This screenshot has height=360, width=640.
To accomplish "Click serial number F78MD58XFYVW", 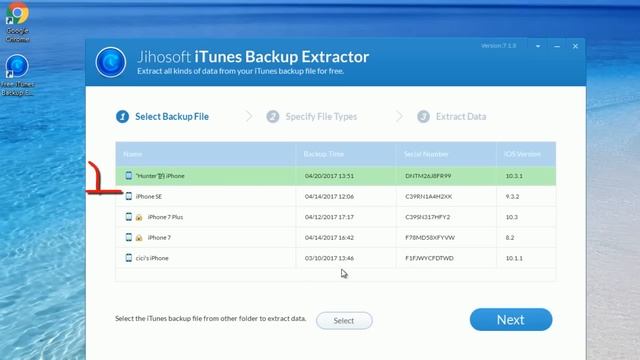I will pos(430,238).
